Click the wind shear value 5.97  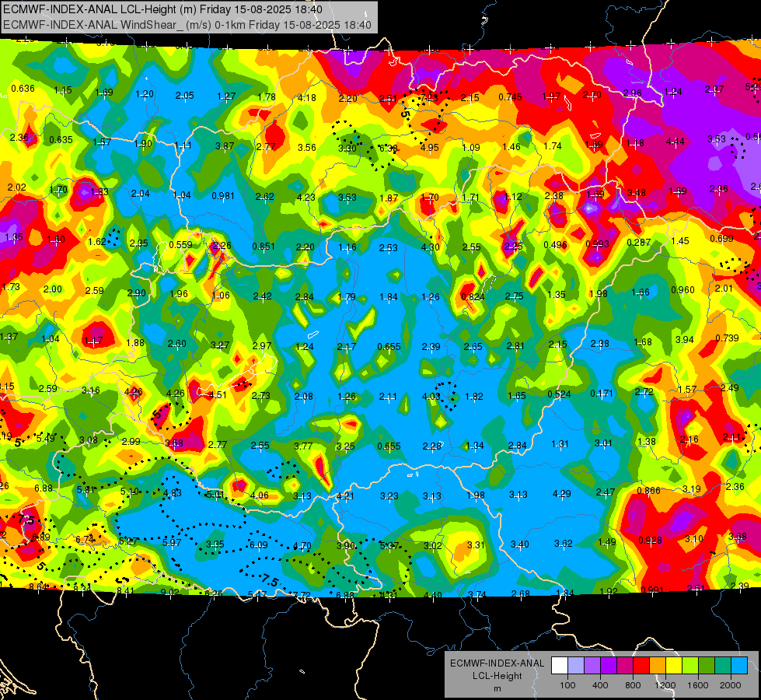click(172, 543)
